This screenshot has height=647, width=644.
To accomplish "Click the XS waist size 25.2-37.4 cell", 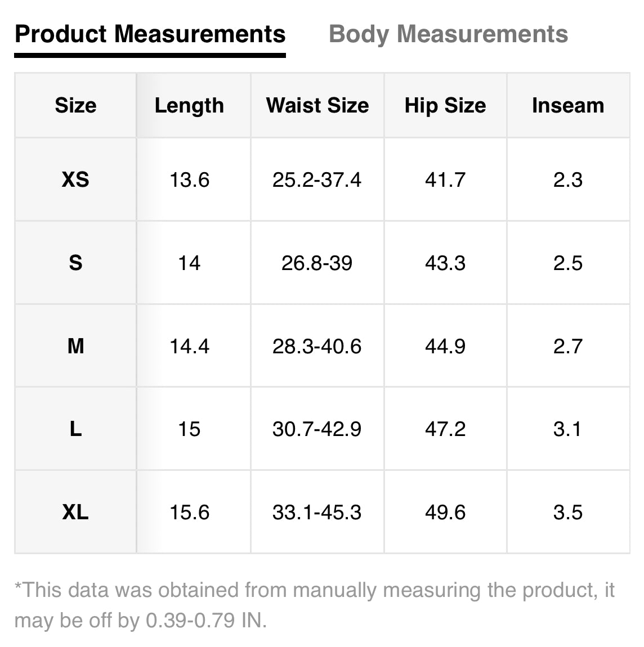I will pyautogui.click(x=317, y=180).
